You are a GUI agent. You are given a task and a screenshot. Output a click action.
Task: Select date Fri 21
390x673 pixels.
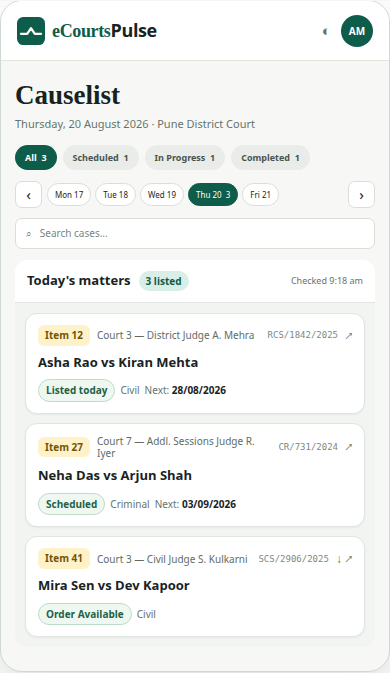click(260, 194)
